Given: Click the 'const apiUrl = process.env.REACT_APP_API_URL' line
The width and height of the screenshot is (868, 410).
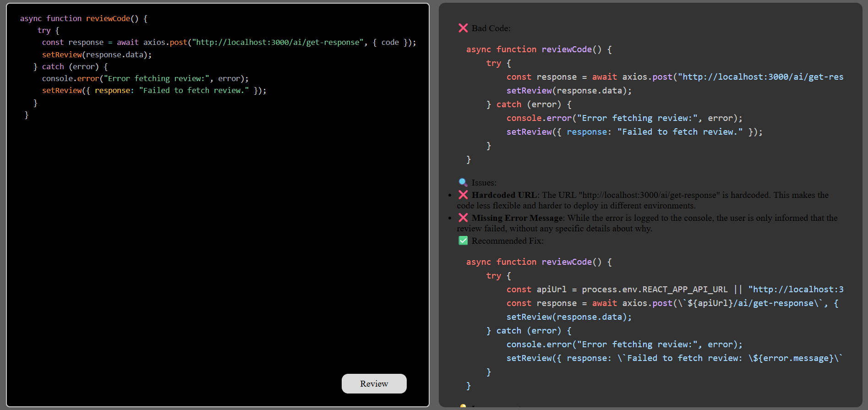Looking at the screenshot, I should tap(675, 290).
